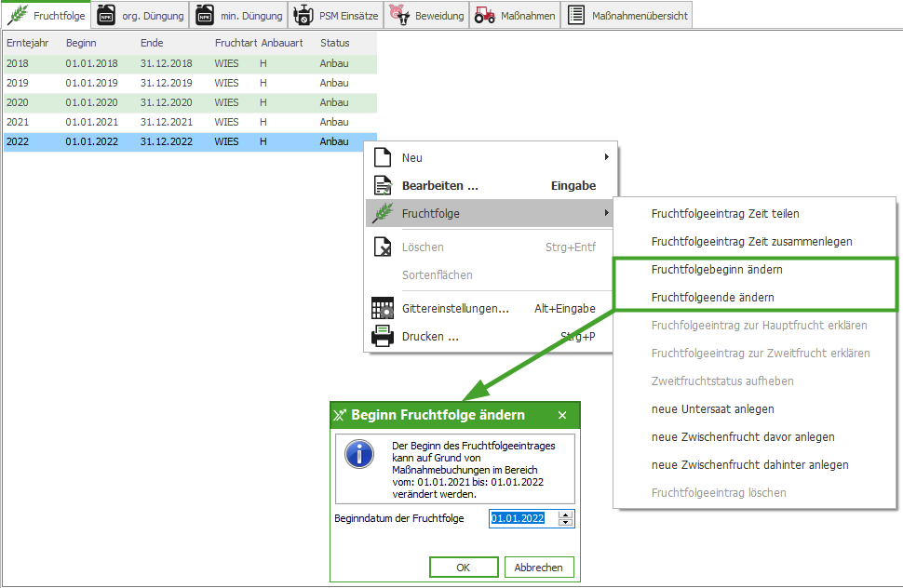Click the Gittereinstellungen grid icon

(x=383, y=308)
